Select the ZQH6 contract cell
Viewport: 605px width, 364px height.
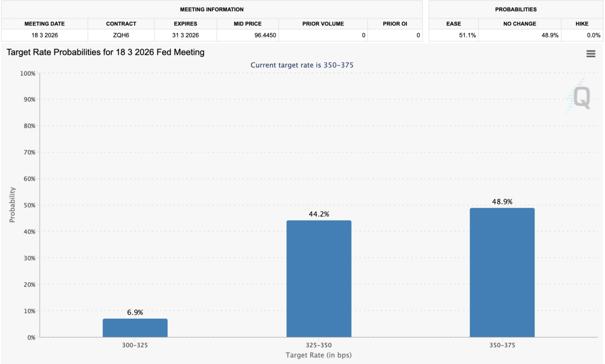click(x=121, y=35)
